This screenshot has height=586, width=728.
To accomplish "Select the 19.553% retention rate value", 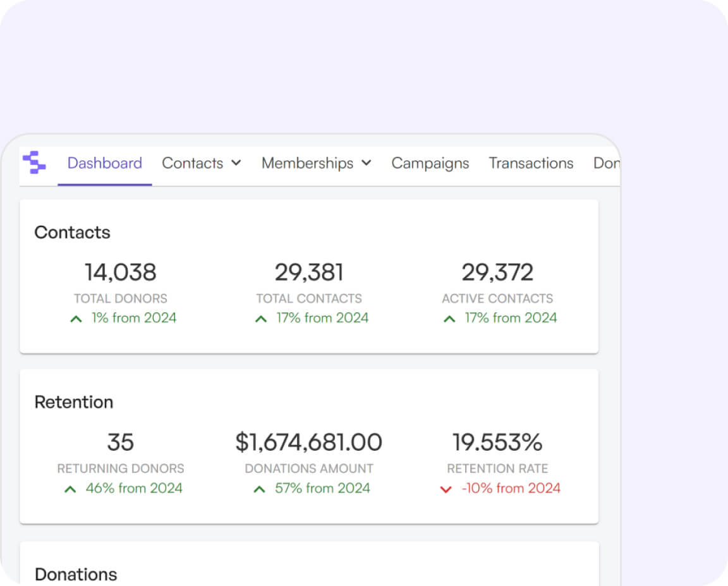I will click(497, 442).
